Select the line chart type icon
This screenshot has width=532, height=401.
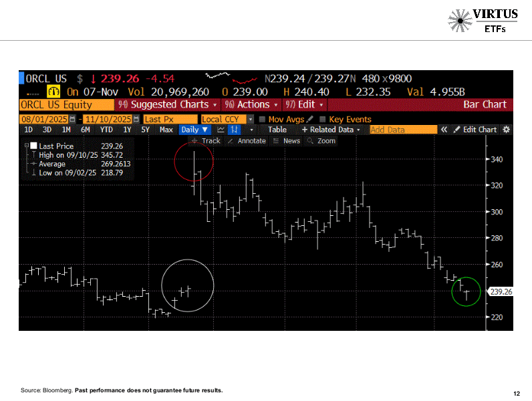click(x=221, y=130)
